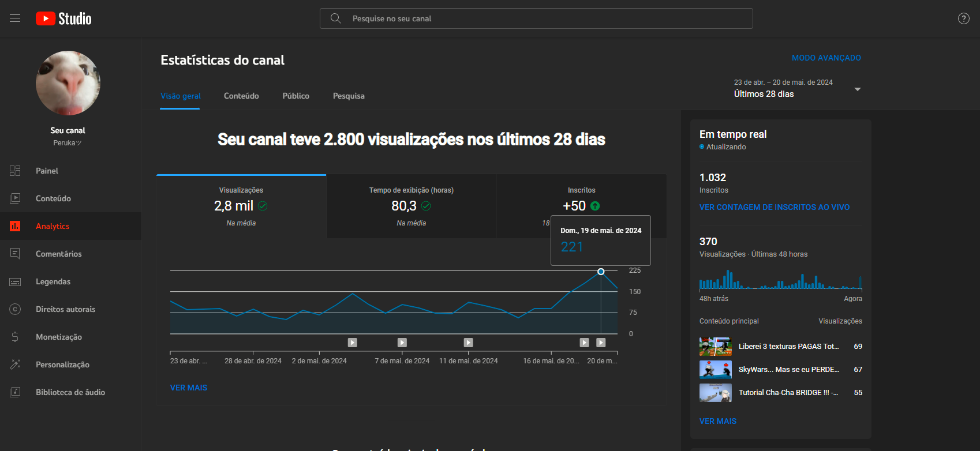
Task: Click the leftmost video marker icon on chart
Action: pyautogui.click(x=353, y=343)
